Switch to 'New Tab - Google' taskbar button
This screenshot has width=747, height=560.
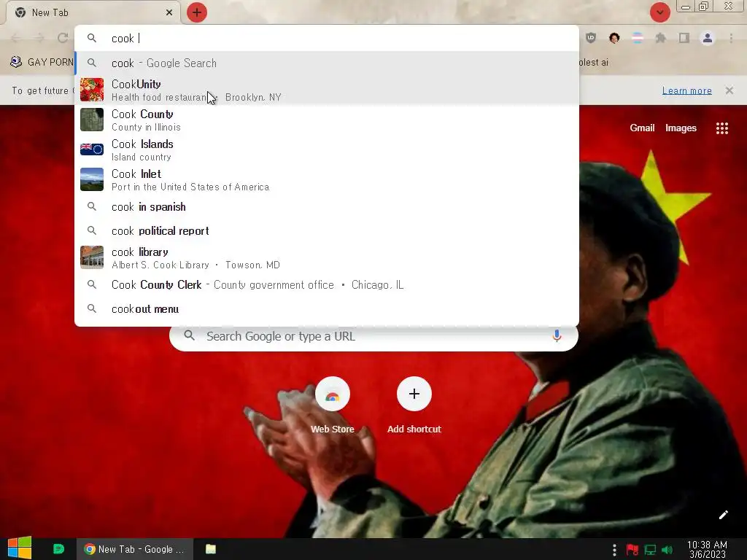click(x=135, y=549)
